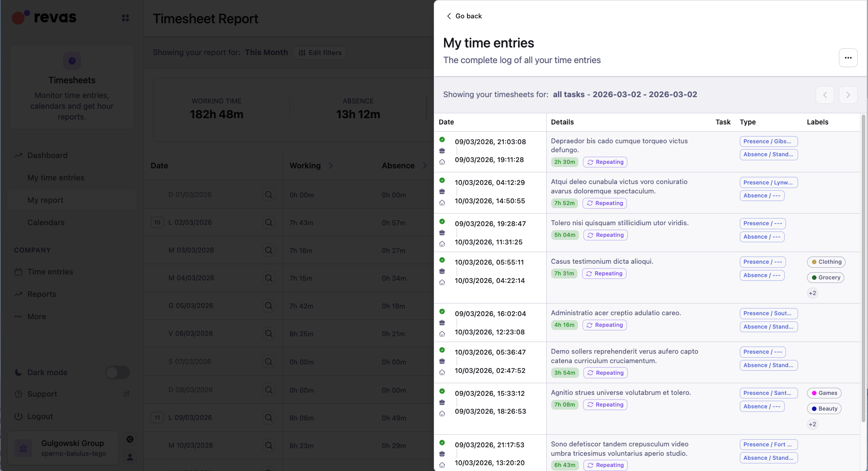Click the house icon under the briefcase icon
Image resolution: width=868 pixels, height=471 pixels.
[x=442, y=162]
